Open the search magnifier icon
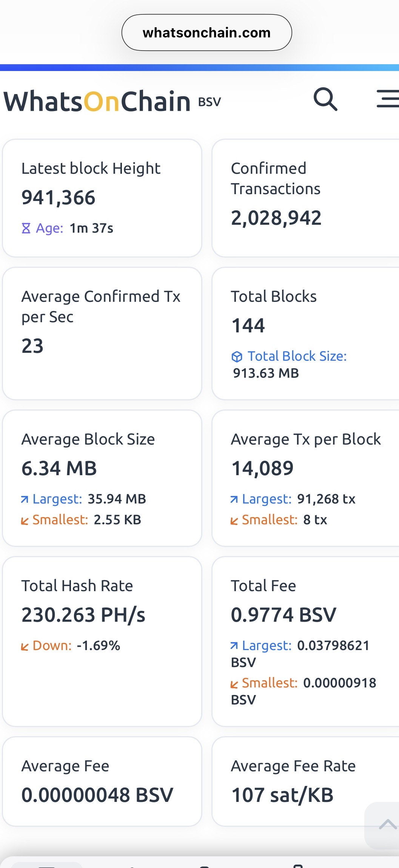The image size is (399, 868). [x=325, y=99]
